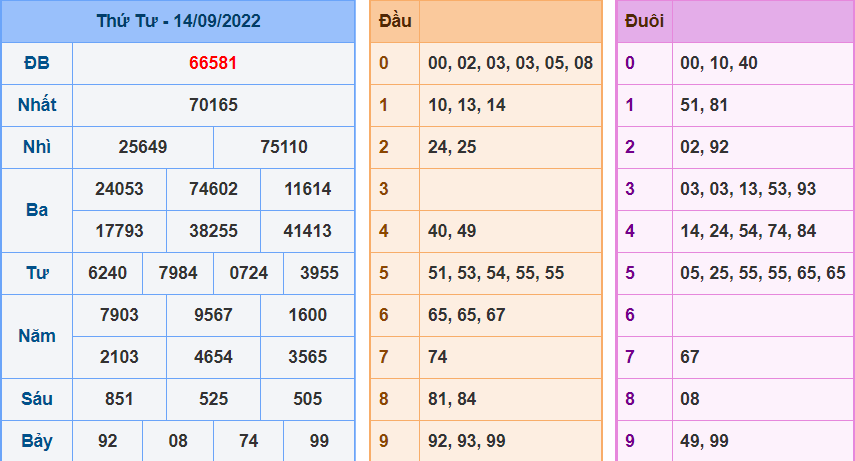Click number 74 in the Bảy row
This screenshot has height=461, width=855.
[249, 441]
